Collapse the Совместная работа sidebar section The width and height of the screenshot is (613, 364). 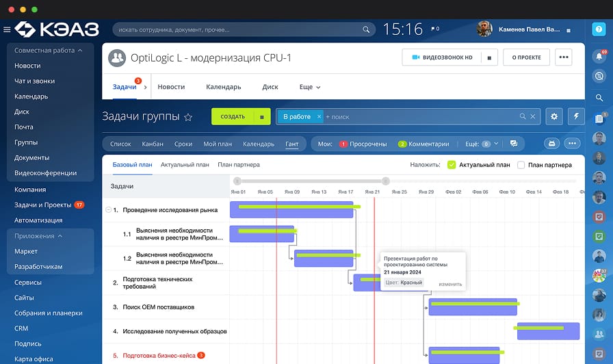pos(80,50)
